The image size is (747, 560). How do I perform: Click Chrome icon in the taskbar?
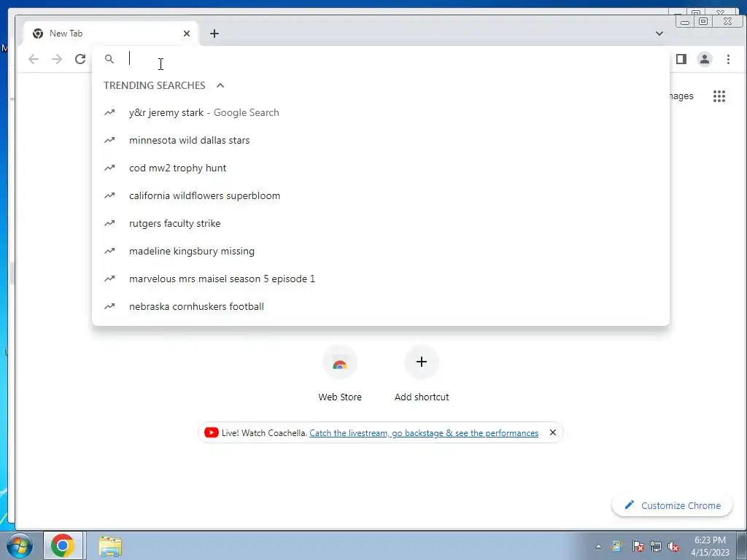pos(63,545)
